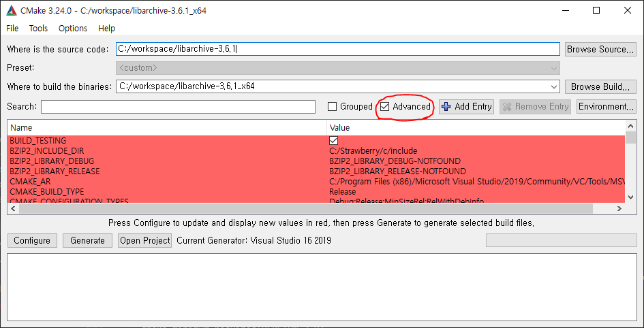
Task: Select the BUILD_TESTING entry name
Action: (37, 141)
